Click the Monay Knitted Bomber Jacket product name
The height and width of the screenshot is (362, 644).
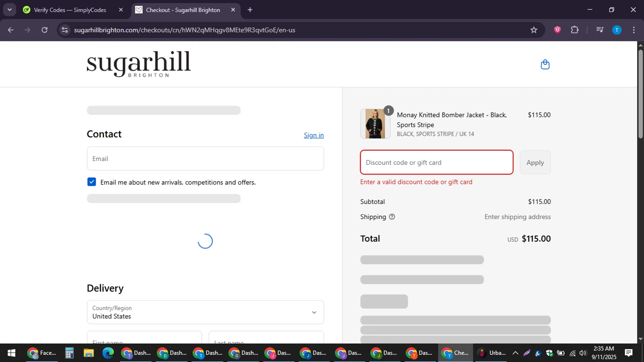452,120
